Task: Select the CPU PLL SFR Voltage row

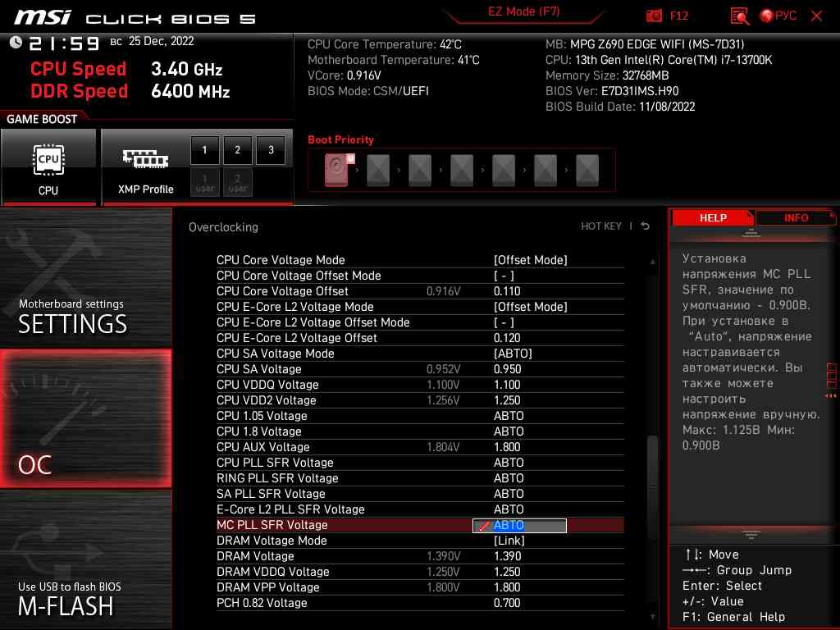Action: (x=420, y=463)
